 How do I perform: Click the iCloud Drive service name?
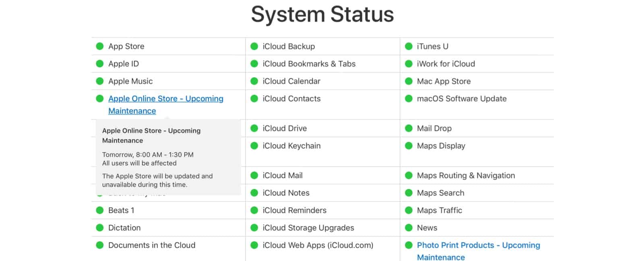point(285,128)
